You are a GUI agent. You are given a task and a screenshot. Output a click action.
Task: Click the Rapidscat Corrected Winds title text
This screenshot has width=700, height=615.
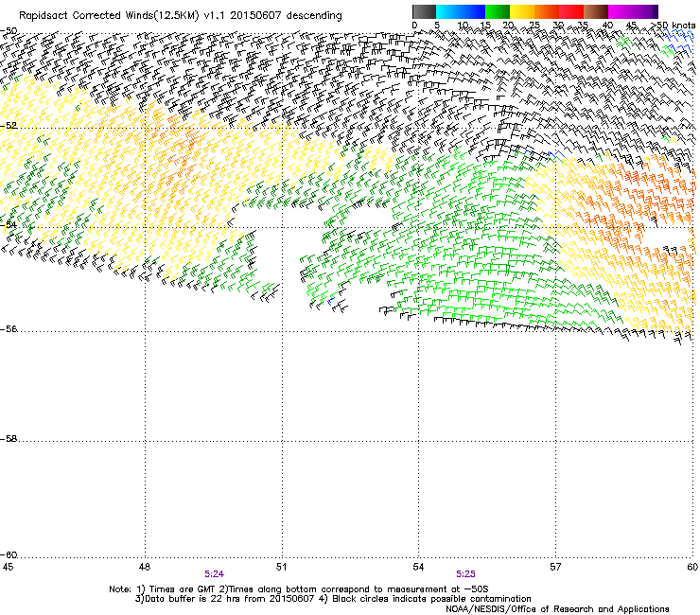[x=181, y=16]
